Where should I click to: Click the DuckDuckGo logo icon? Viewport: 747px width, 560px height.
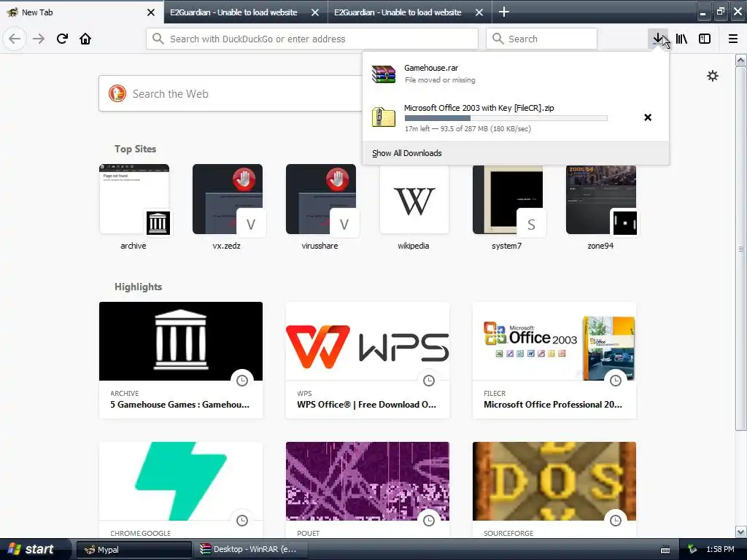coord(117,94)
